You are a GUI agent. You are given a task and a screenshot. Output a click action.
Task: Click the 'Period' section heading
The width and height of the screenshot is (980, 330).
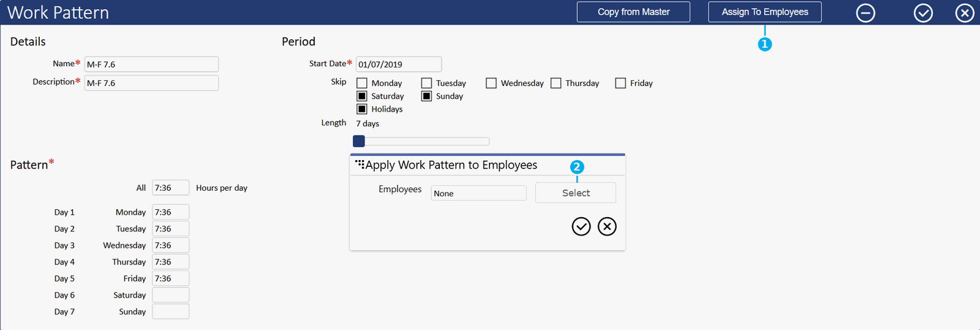(298, 42)
